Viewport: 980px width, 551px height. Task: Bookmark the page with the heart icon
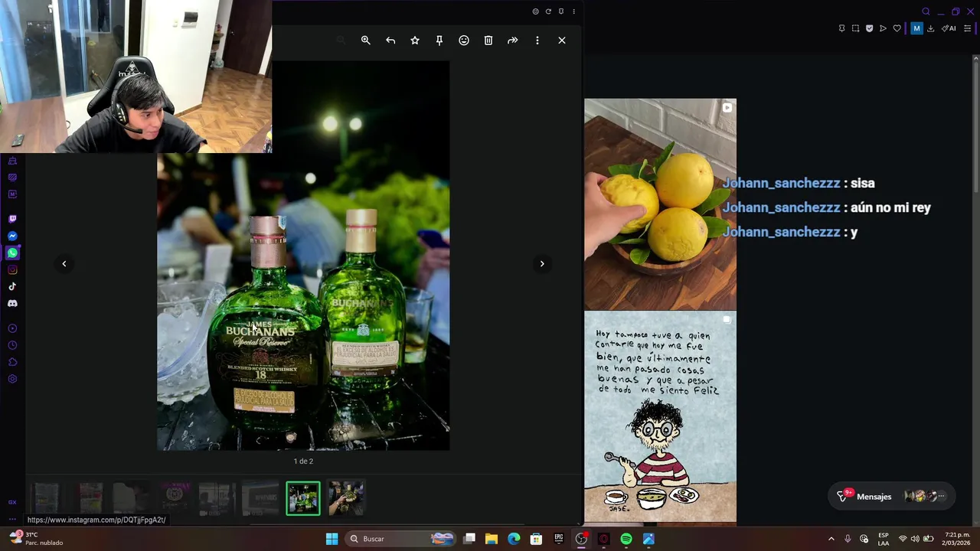coord(897,28)
